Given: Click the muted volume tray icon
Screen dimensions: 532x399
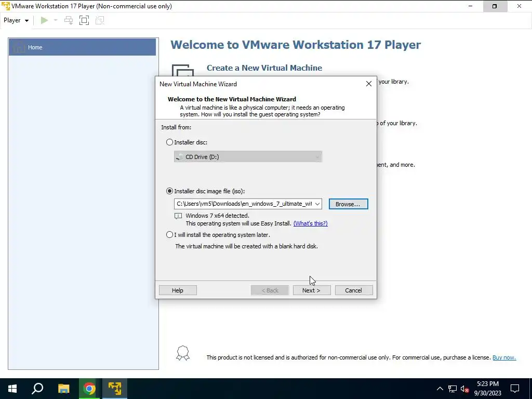Looking at the screenshot, I should [464, 389].
